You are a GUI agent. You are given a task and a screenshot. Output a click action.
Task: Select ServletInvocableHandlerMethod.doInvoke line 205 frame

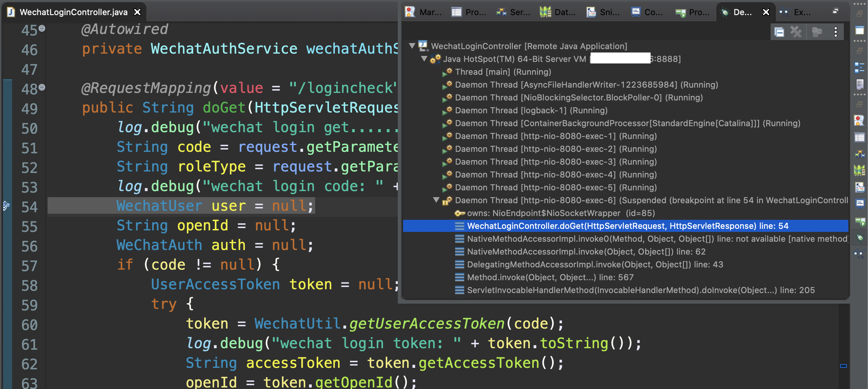(x=626, y=290)
